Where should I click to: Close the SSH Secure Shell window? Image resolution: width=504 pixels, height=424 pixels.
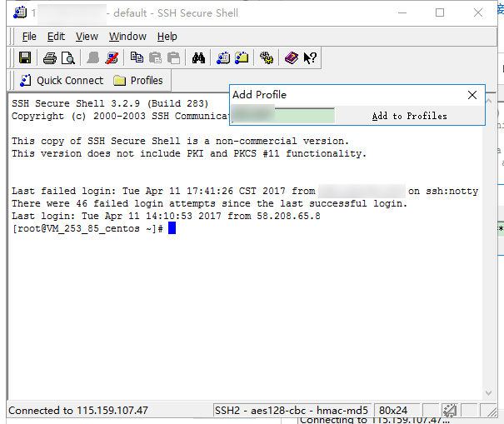pos(478,12)
